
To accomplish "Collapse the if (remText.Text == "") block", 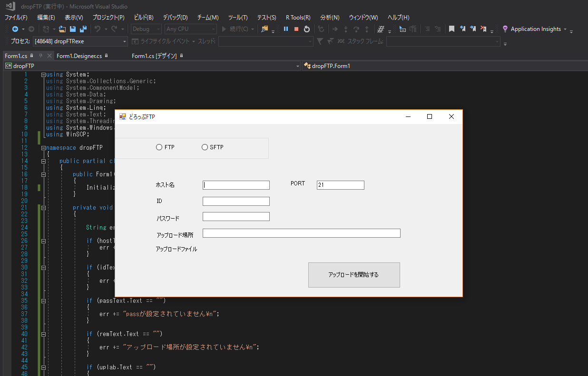I will [43, 334].
